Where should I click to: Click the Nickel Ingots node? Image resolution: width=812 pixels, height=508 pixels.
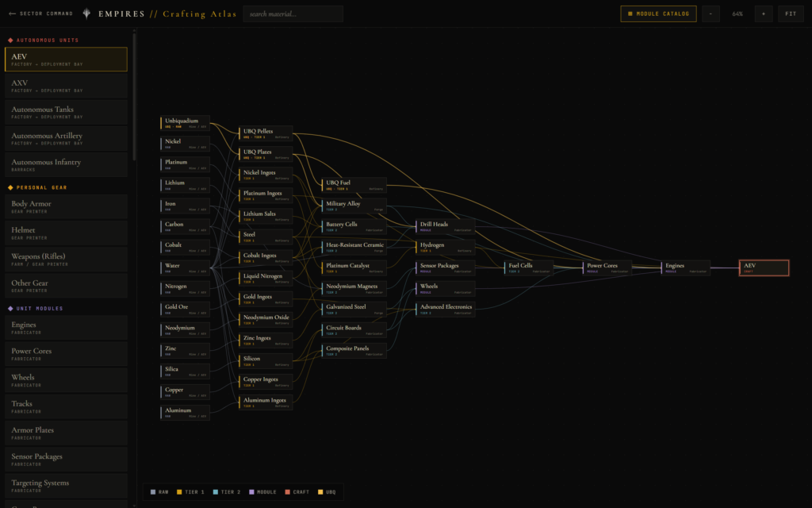[266, 175]
